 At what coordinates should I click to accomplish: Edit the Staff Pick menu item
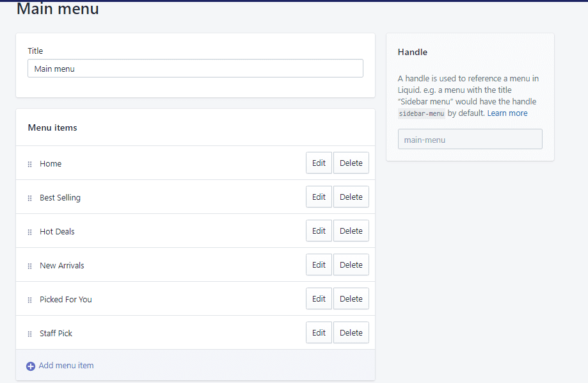pos(319,332)
